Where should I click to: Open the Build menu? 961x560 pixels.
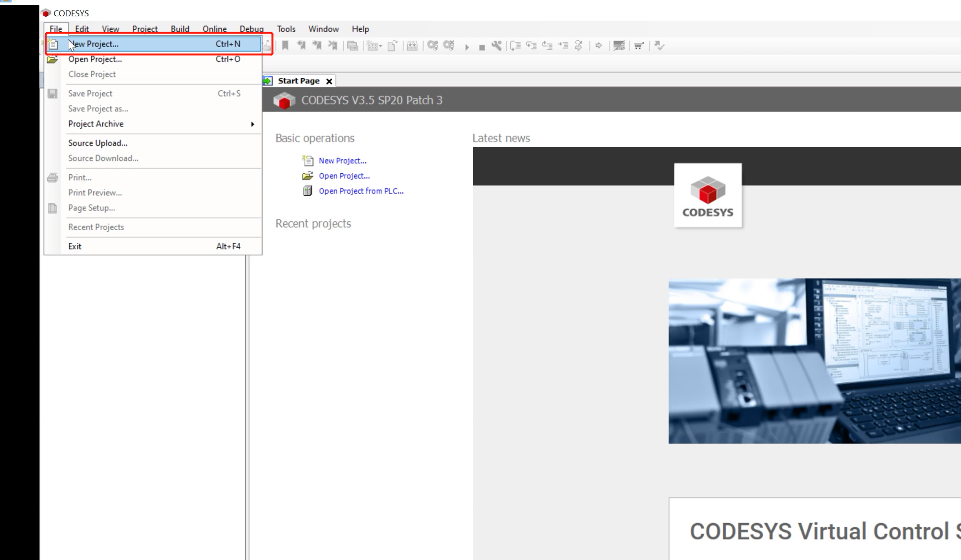[180, 29]
